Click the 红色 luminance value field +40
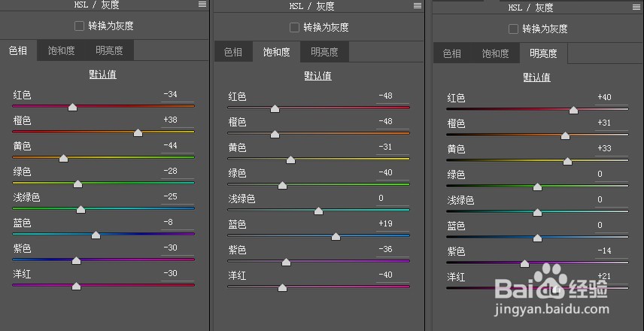The width and height of the screenshot is (644, 331). (611, 97)
